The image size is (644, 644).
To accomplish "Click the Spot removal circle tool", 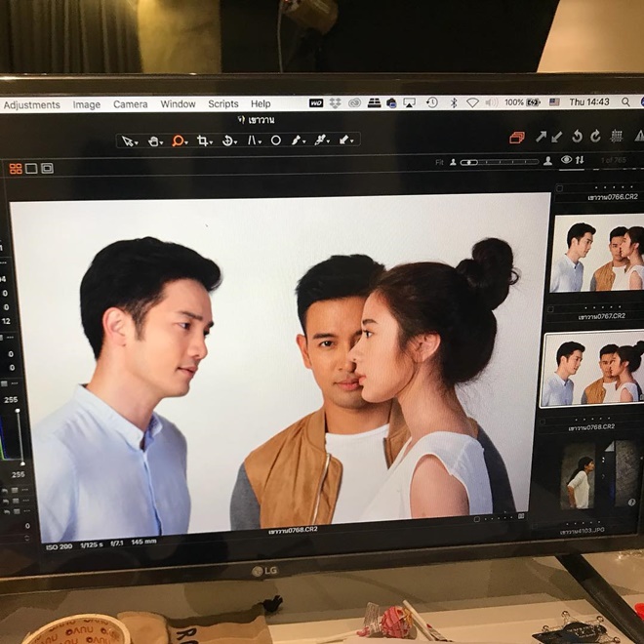I will pos(276,141).
